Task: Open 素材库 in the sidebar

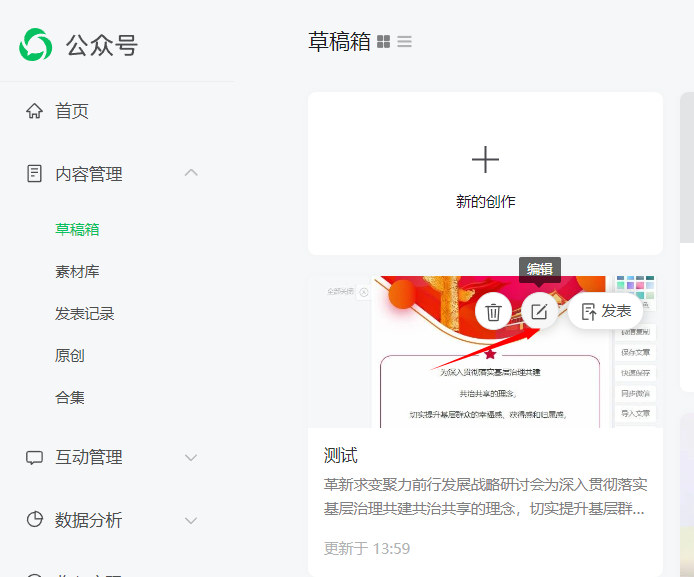Action: [x=77, y=272]
